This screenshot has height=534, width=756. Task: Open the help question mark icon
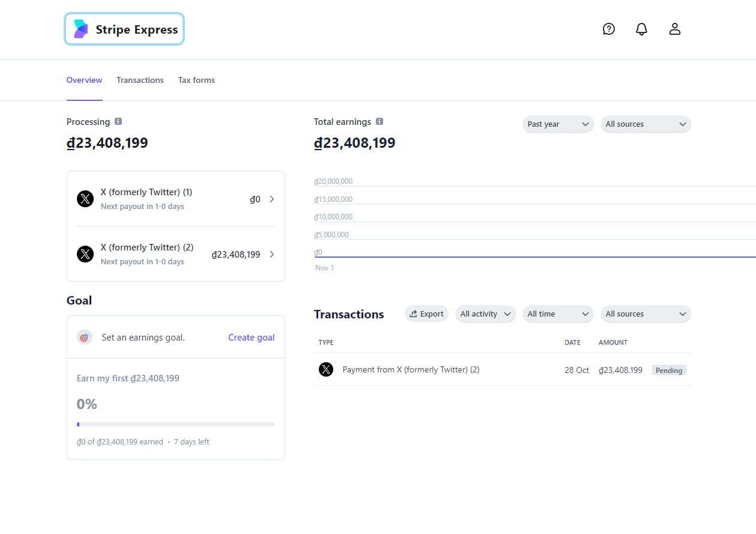click(609, 29)
